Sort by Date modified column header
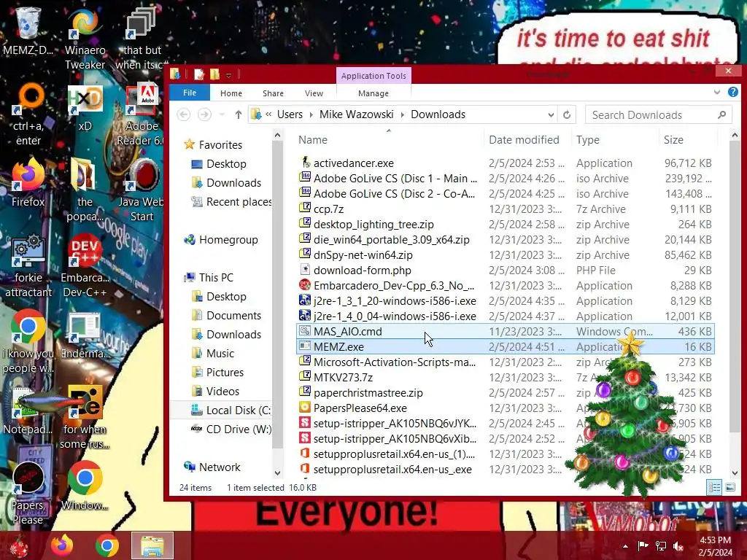Image resolution: width=747 pixels, height=560 pixels. pyautogui.click(x=528, y=139)
